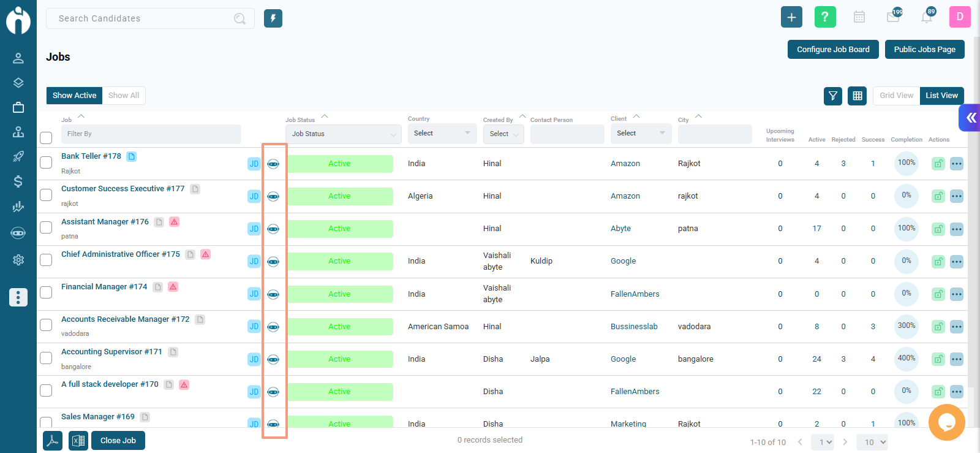Check the Bank Teller #178 row checkbox

[46, 162]
